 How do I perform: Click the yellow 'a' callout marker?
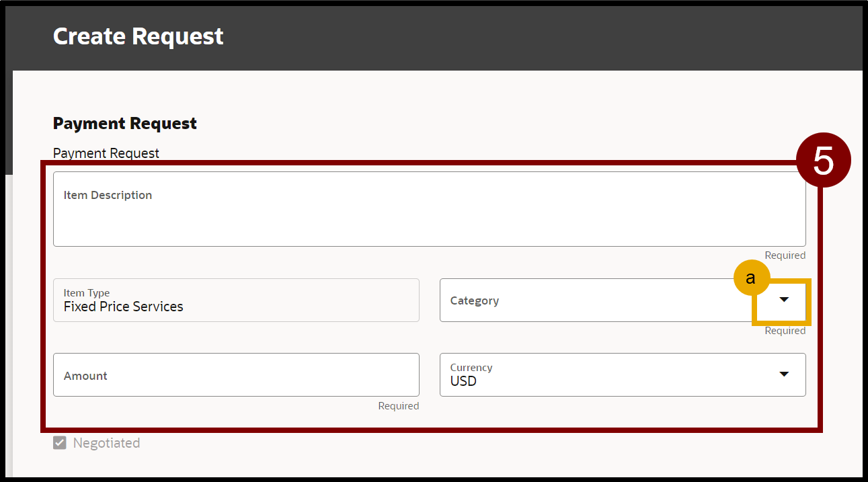(751, 278)
